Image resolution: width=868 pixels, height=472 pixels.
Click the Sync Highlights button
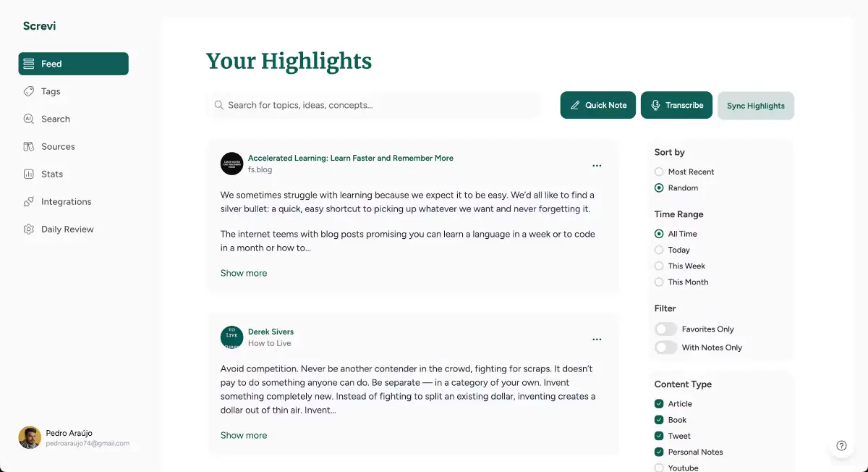tap(755, 106)
